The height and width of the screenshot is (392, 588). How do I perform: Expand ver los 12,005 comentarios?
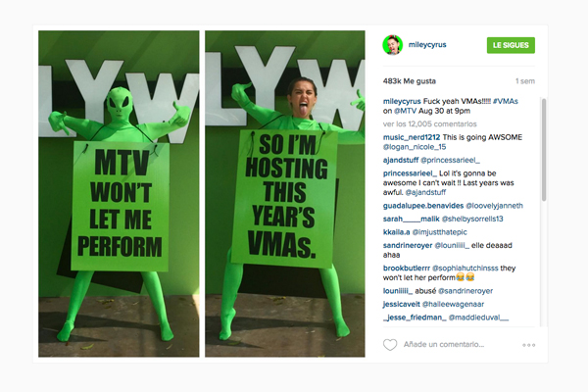[x=430, y=123]
